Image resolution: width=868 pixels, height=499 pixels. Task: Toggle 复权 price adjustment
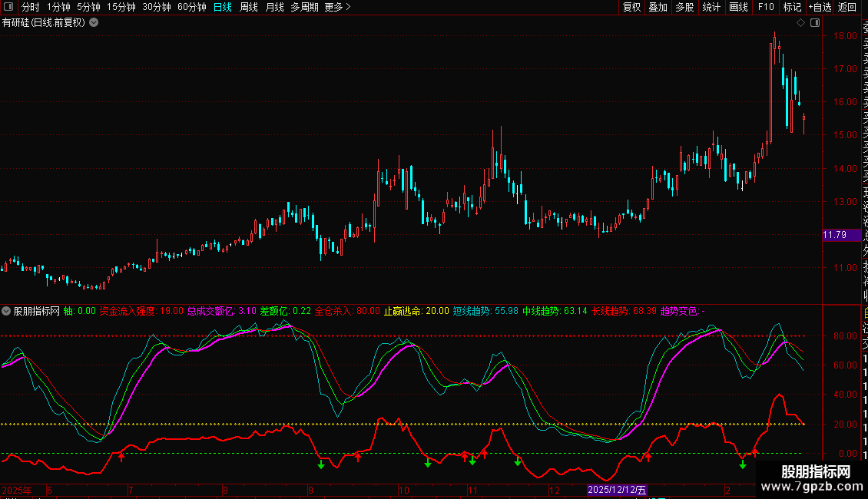(x=631, y=7)
